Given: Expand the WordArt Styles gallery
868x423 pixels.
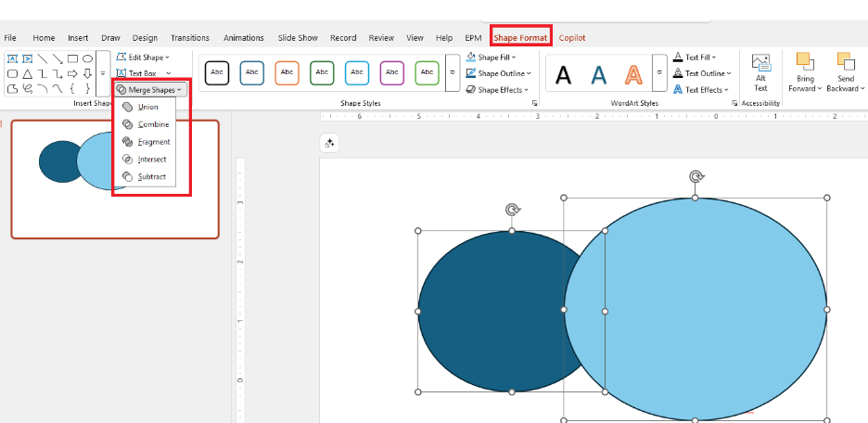Looking at the screenshot, I should coord(659,72).
